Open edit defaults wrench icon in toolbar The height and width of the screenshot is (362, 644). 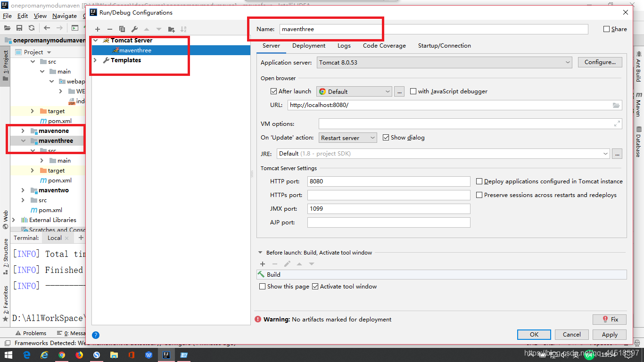click(x=134, y=29)
